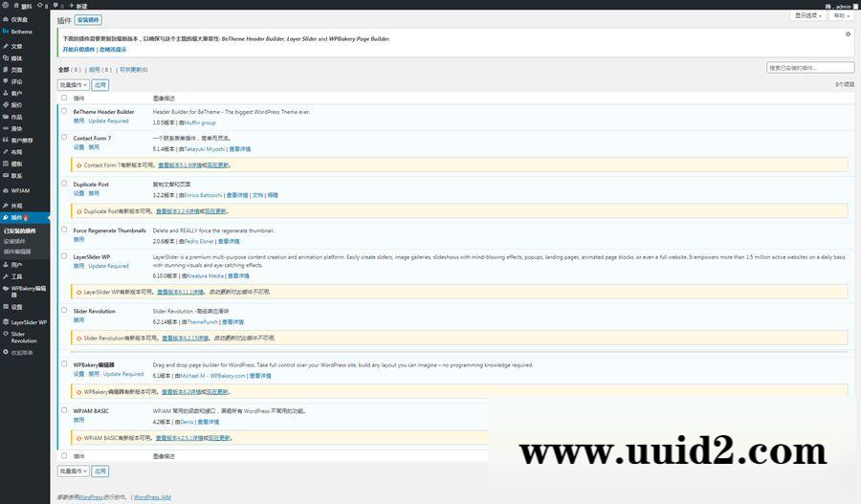861x504 pixels.
Task: Check the WPBakery编辑器 plugin checkbox
Action: coord(64,364)
